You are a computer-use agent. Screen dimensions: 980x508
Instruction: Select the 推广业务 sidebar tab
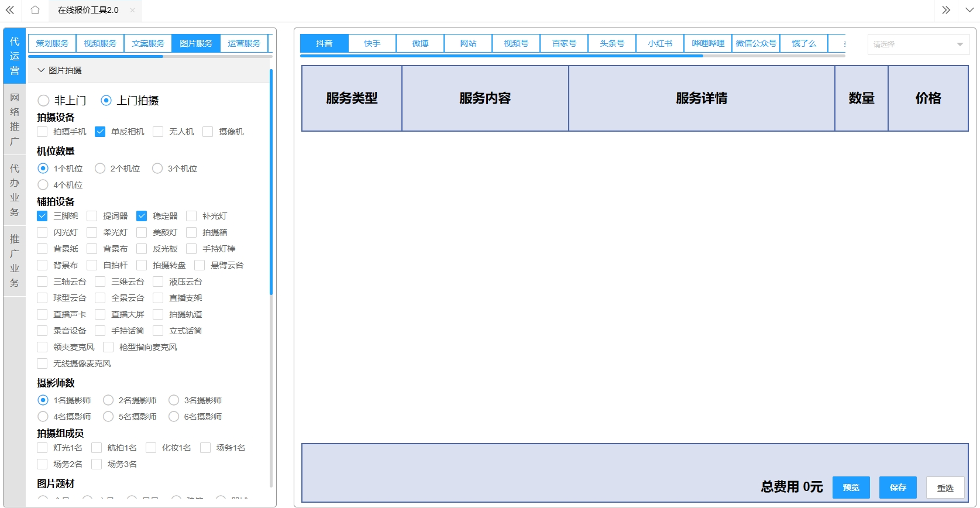(x=15, y=261)
